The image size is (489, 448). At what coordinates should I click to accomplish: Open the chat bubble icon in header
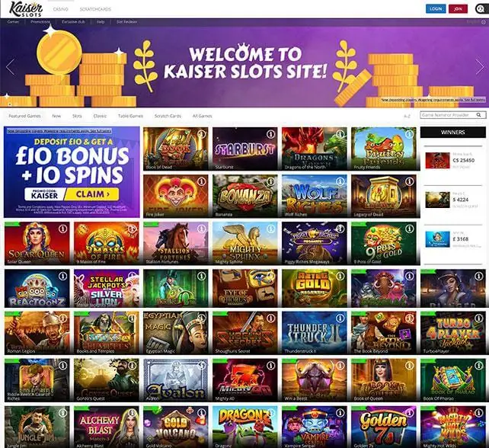(482, 8)
